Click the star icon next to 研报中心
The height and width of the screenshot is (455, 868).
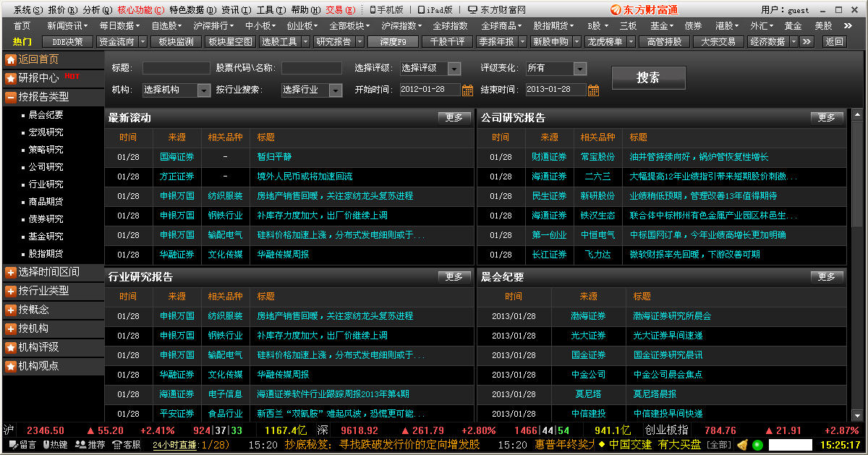11,78
